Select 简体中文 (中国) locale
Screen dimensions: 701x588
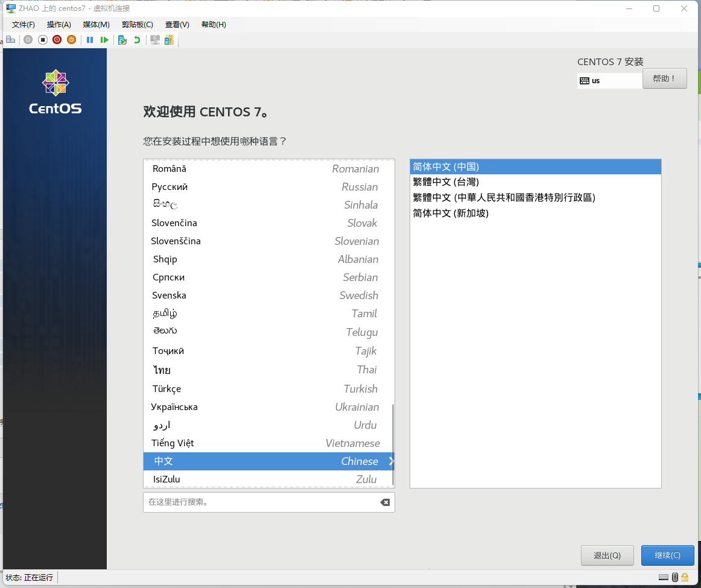[x=535, y=166]
